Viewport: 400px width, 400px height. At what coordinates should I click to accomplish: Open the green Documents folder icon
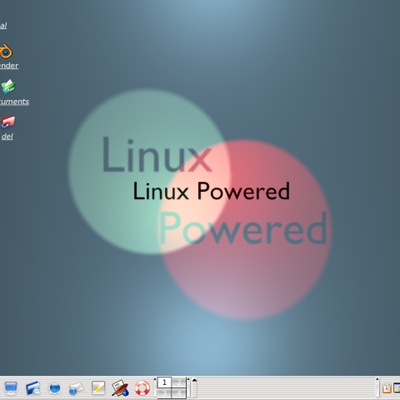(7, 86)
